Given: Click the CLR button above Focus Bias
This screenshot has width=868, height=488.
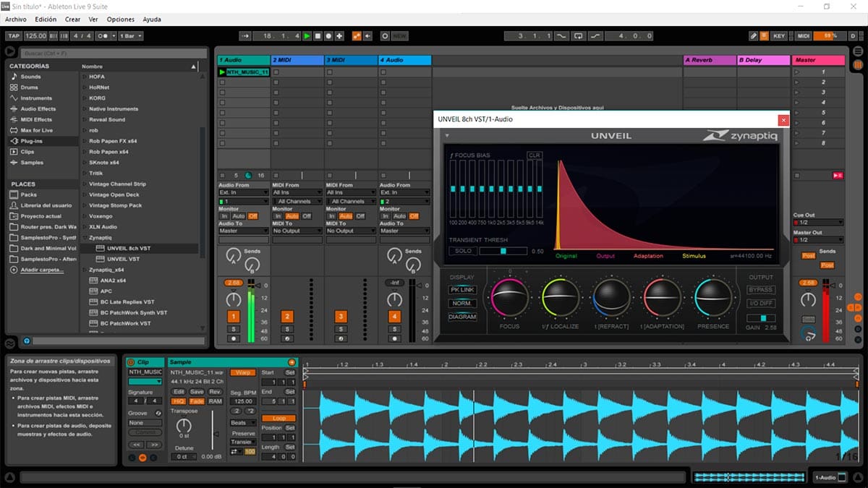Looking at the screenshot, I should [535, 155].
